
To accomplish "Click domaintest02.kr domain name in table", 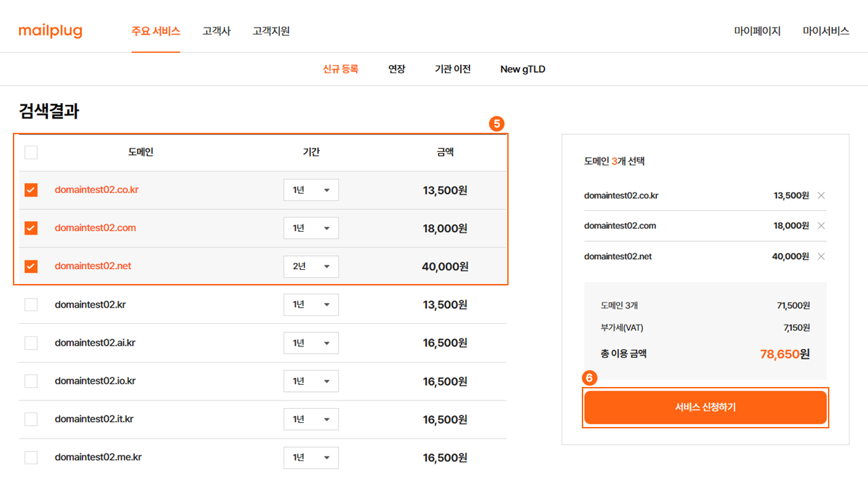I will pos(90,304).
